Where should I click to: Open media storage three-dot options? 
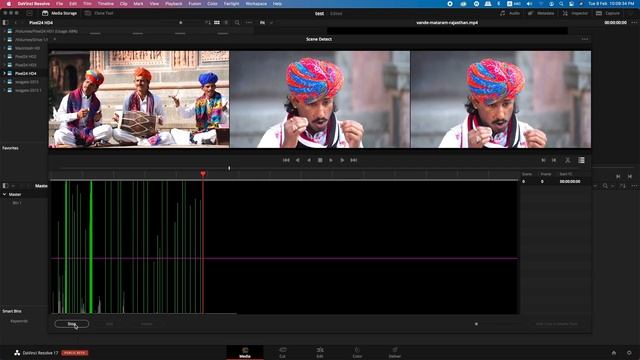pyautogui.click(x=249, y=23)
